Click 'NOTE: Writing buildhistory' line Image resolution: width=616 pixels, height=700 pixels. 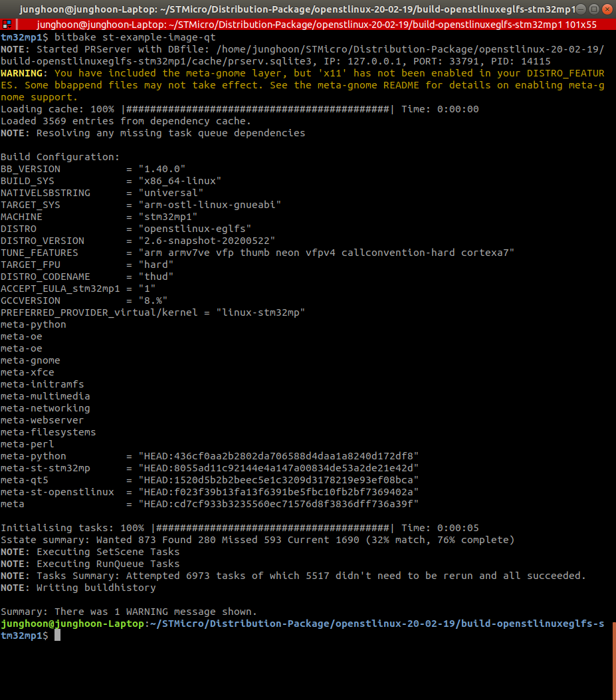click(78, 588)
